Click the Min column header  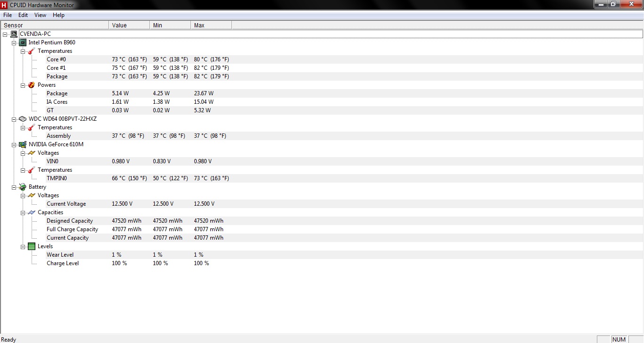170,25
